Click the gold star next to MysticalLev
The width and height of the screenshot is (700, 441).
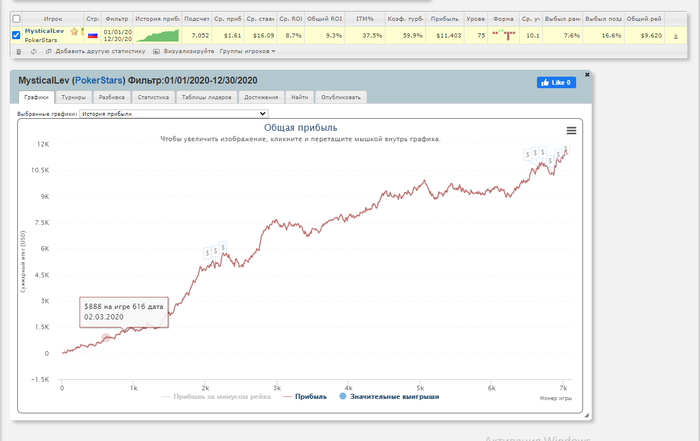point(74,31)
